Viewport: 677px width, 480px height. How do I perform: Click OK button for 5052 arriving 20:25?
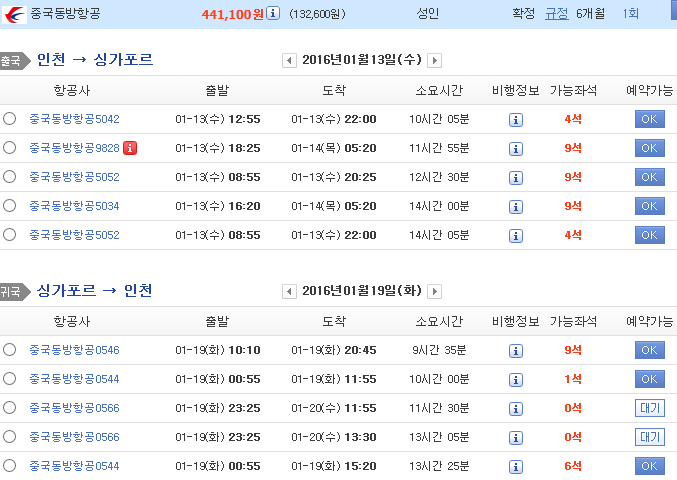click(x=649, y=177)
